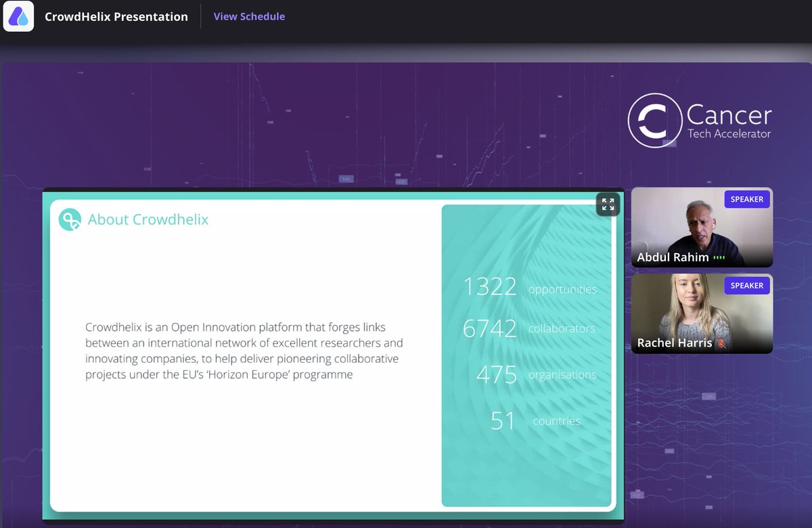Click Rachel Harris's muted microphone icon

(721, 343)
